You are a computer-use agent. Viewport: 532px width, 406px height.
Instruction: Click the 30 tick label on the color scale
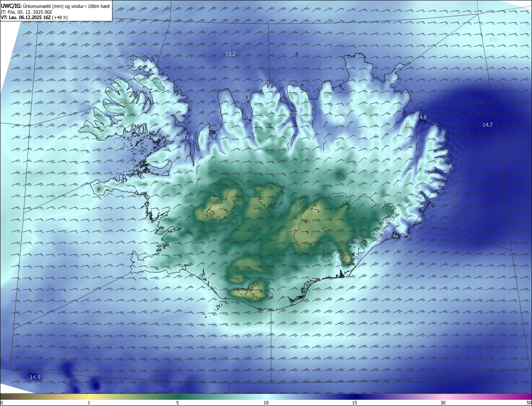(443, 403)
